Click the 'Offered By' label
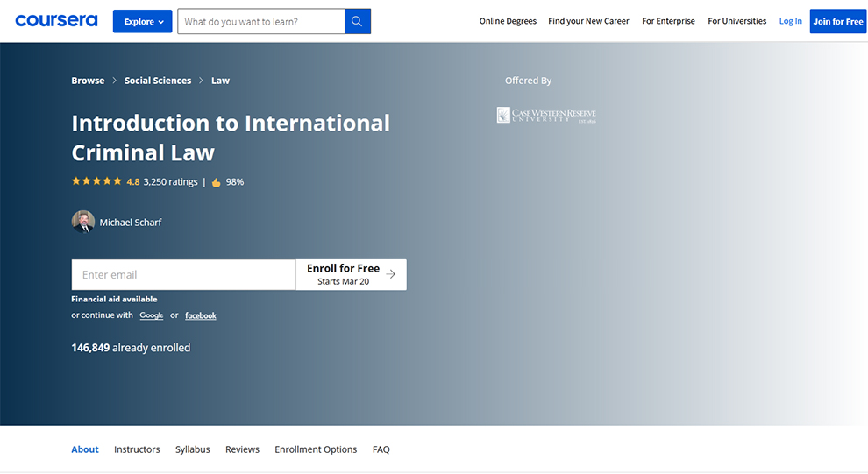 pos(528,81)
